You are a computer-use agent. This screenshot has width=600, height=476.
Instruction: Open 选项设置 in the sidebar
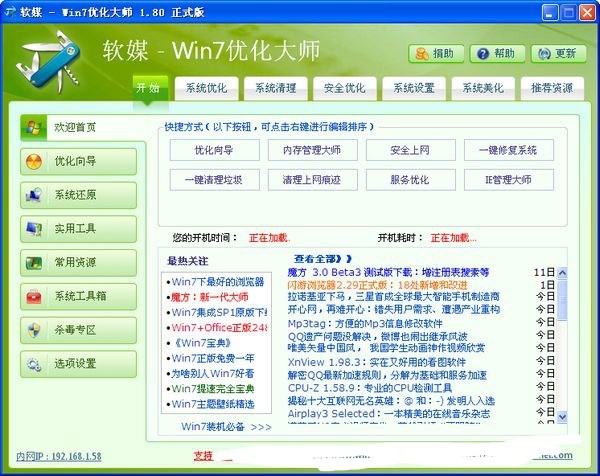click(x=78, y=364)
